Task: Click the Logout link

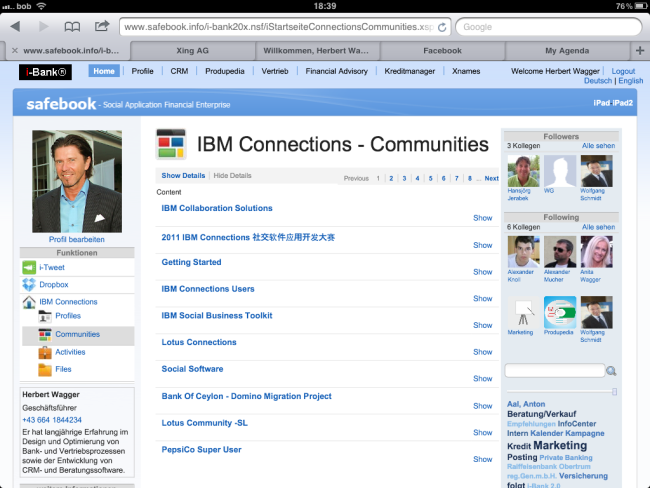Action: point(623,71)
